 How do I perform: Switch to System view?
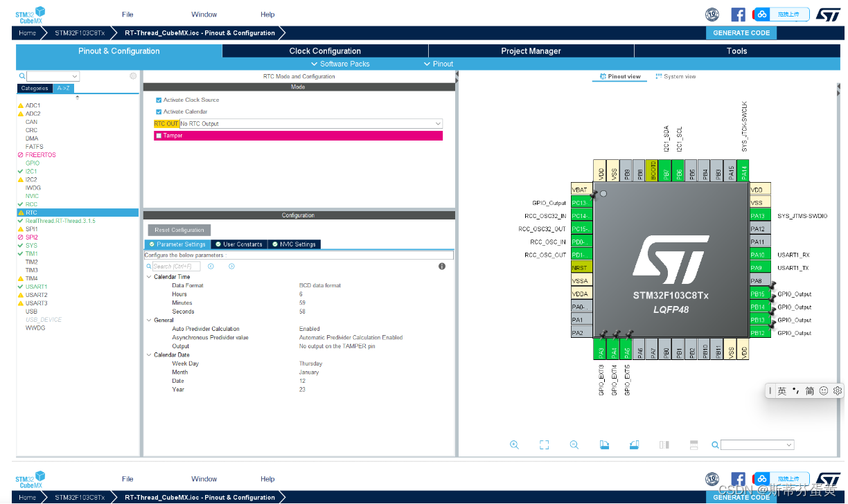[675, 77]
